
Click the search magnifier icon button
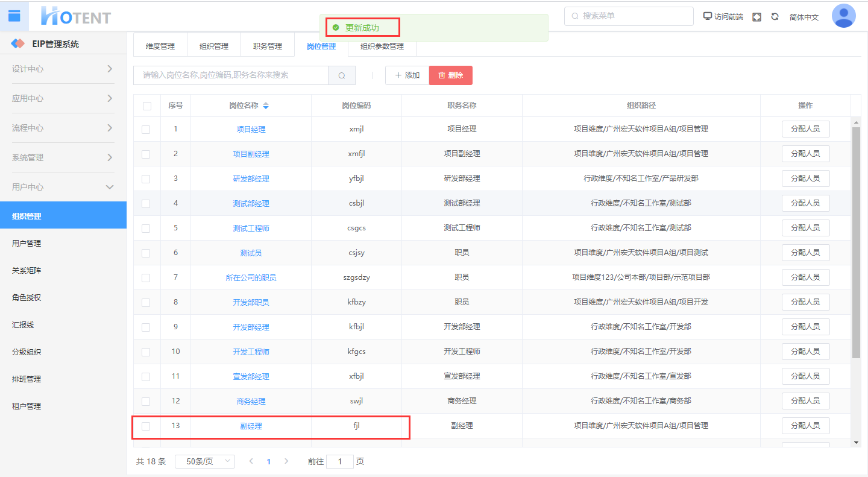[342, 75]
